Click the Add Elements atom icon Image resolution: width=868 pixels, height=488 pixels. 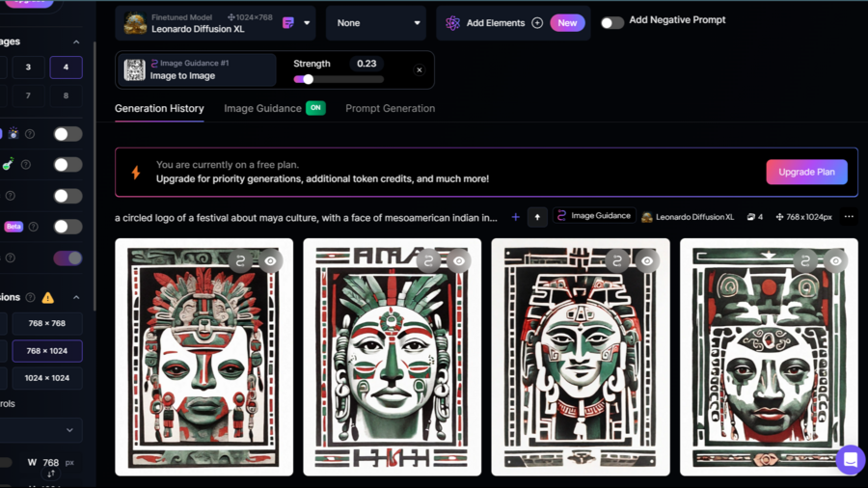point(452,23)
